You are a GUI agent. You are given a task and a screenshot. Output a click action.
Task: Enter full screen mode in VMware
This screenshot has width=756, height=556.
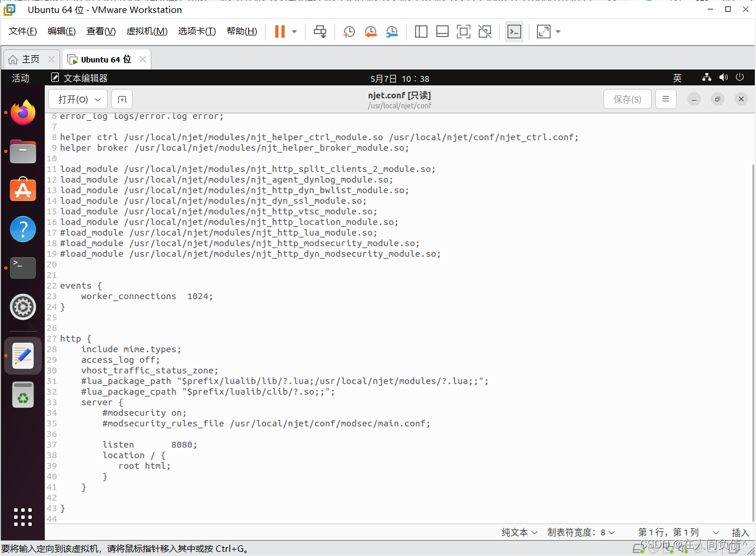coord(463,32)
